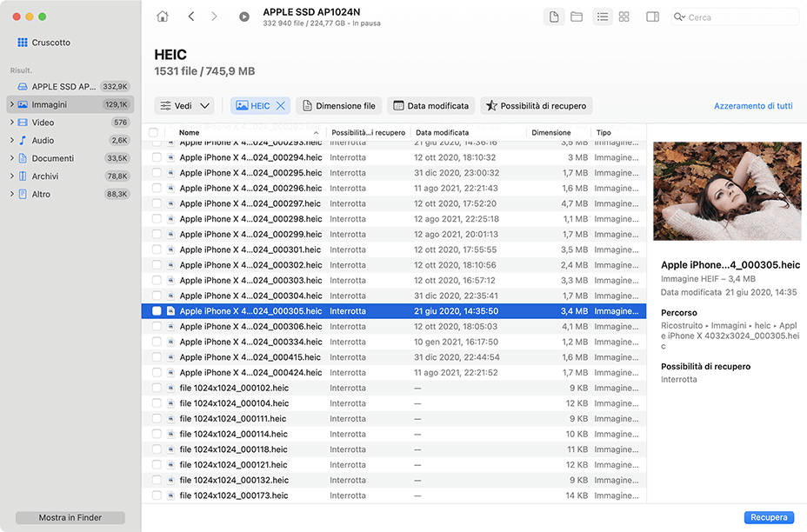Expand the Altro tree chevron
This screenshot has width=807, height=532.
click(12, 194)
